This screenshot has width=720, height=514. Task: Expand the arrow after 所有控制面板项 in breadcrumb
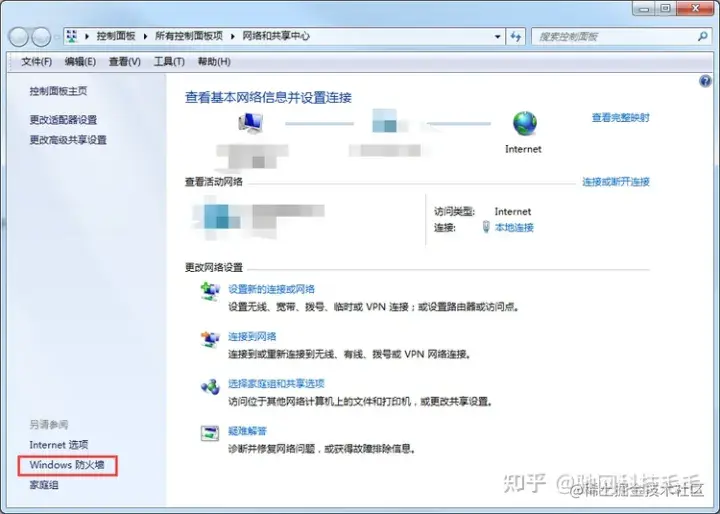pyautogui.click(x=233, y=36)
